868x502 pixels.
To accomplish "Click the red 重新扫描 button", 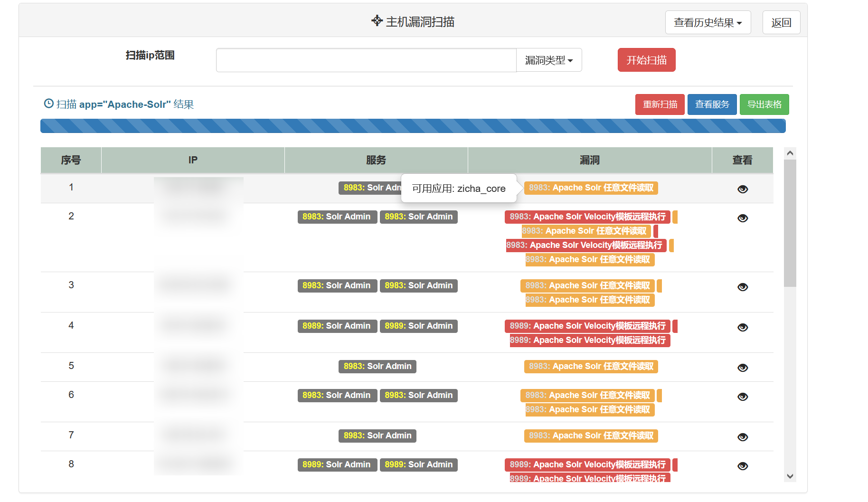I will [660, 104].
